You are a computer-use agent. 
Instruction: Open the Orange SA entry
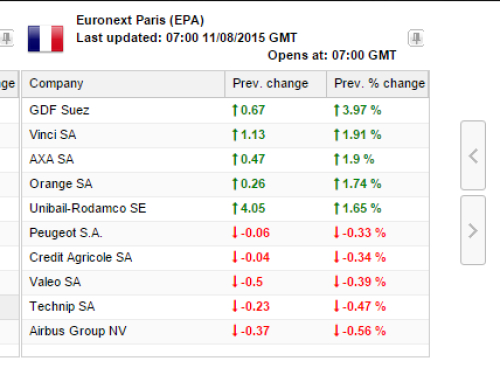point(225,184)
